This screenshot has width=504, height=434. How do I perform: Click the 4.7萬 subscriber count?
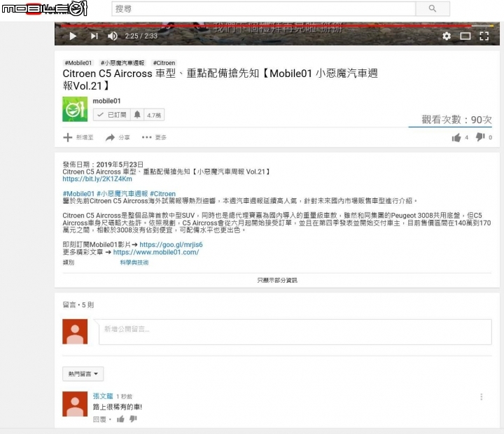coord(154,115)
